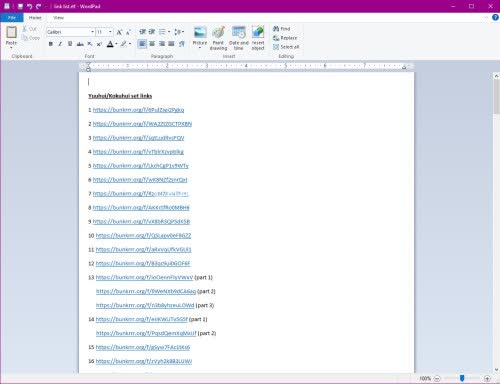The image size is (500, 384).
Task: Toggle Align text right
Action: point(162,44)
